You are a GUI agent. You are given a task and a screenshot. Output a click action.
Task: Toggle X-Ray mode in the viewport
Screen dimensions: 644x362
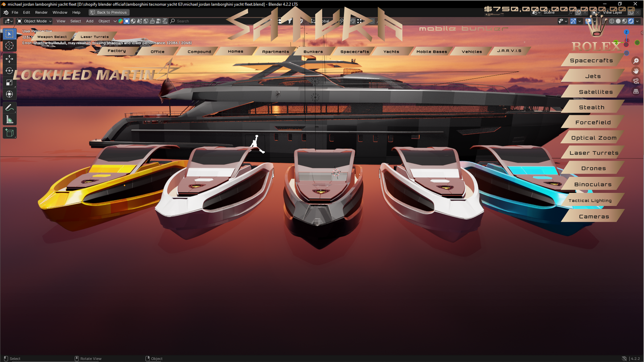pyautogui.click(x=603, y=21)
